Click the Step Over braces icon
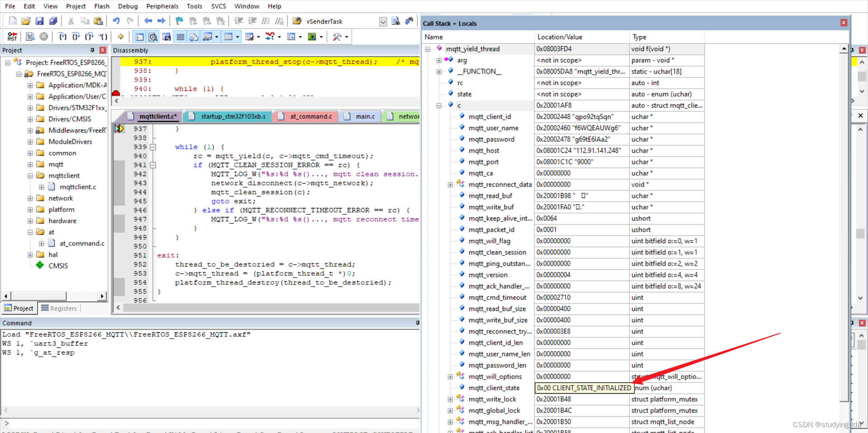Screen dimensions: 868x433 click(x=76, y=37)
